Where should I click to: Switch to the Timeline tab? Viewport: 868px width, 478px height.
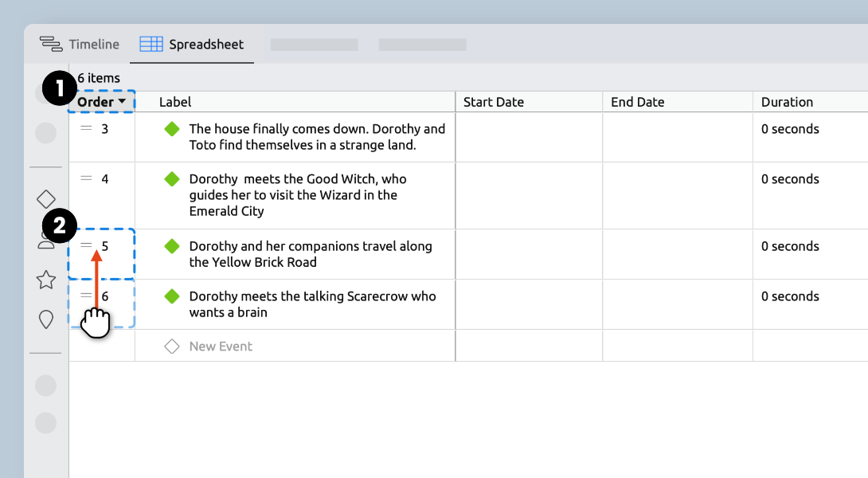[x=79, y=45]
